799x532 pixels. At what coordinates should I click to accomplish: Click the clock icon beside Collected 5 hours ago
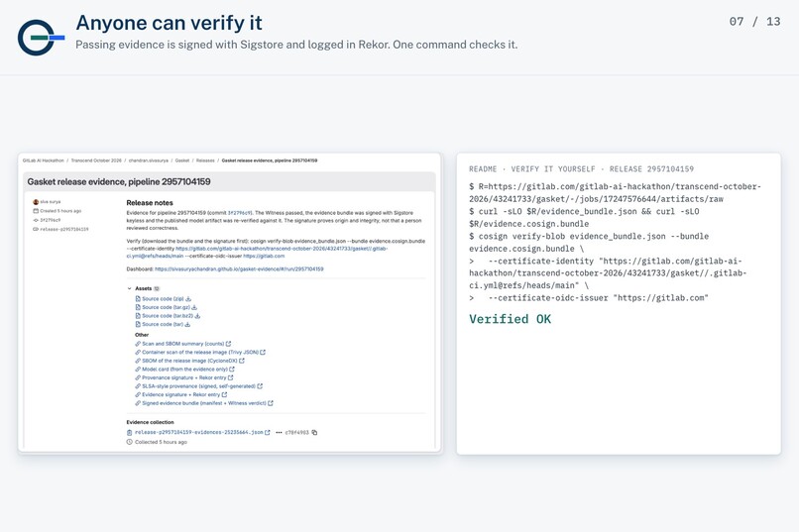coord(130,442)
